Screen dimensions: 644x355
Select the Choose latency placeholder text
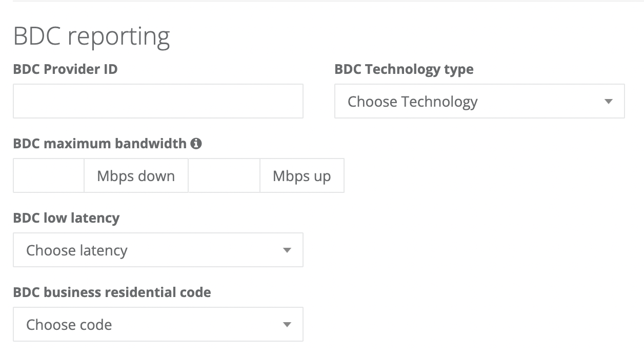coord(76,250)
